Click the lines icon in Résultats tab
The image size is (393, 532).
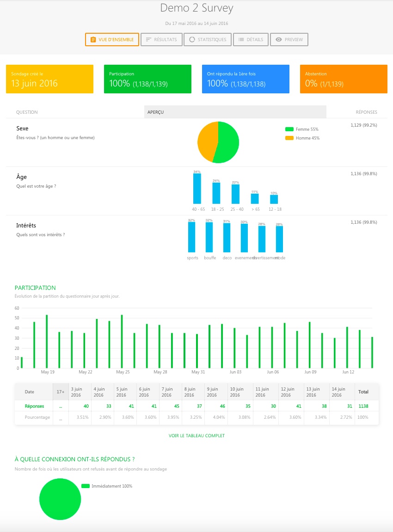point(148,40)
